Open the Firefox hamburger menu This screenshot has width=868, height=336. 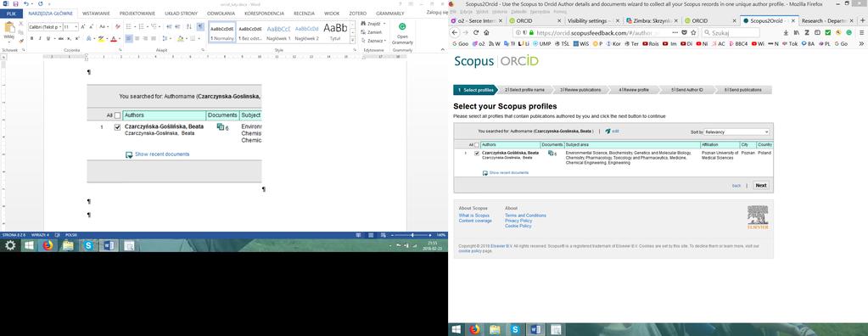(861, 32)
